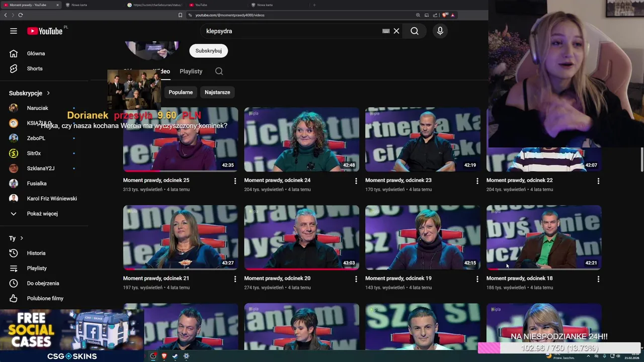Expand the Ty section chevron
This screenshot has width=644, height=362.
[22, 238]
